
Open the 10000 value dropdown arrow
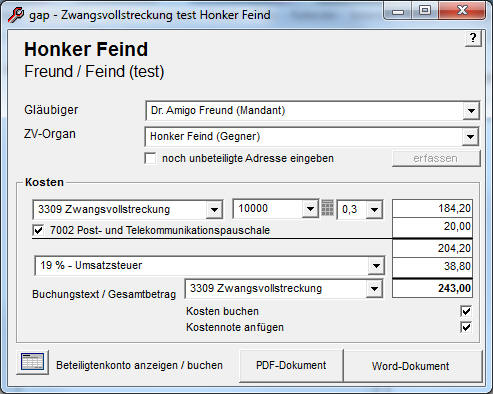click(x=310, y=209)
